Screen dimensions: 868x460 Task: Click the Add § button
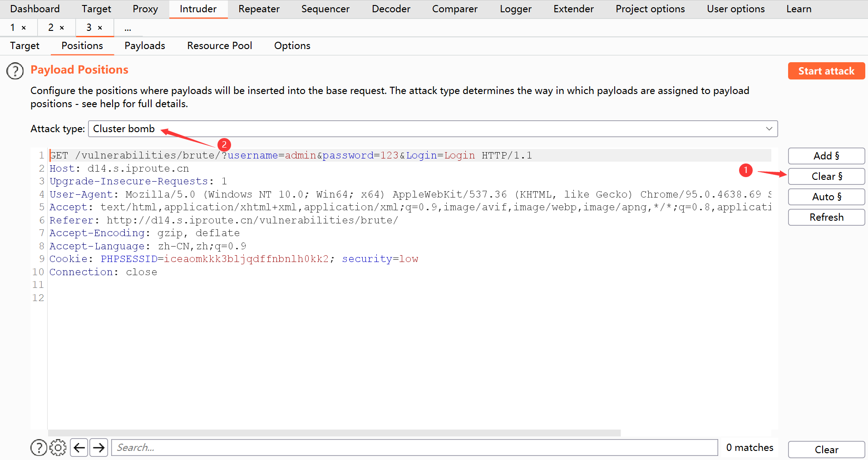(x=826, y=156)
